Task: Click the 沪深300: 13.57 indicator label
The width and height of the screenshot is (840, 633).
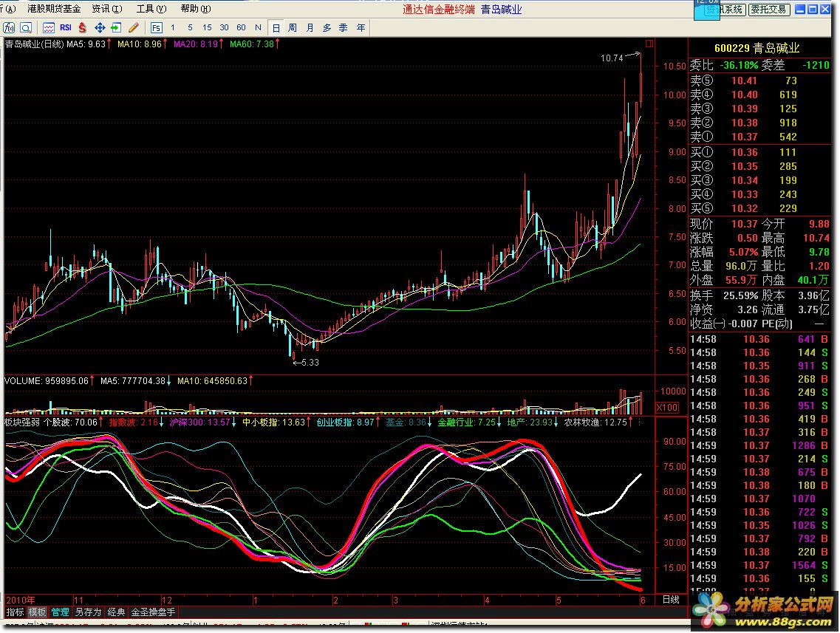Action: point(199,422)
